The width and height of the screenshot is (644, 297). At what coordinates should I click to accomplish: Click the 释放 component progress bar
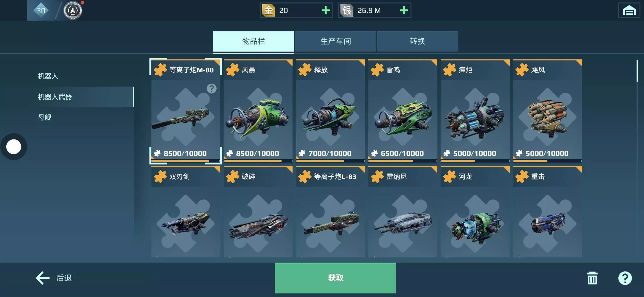point(330,161)
